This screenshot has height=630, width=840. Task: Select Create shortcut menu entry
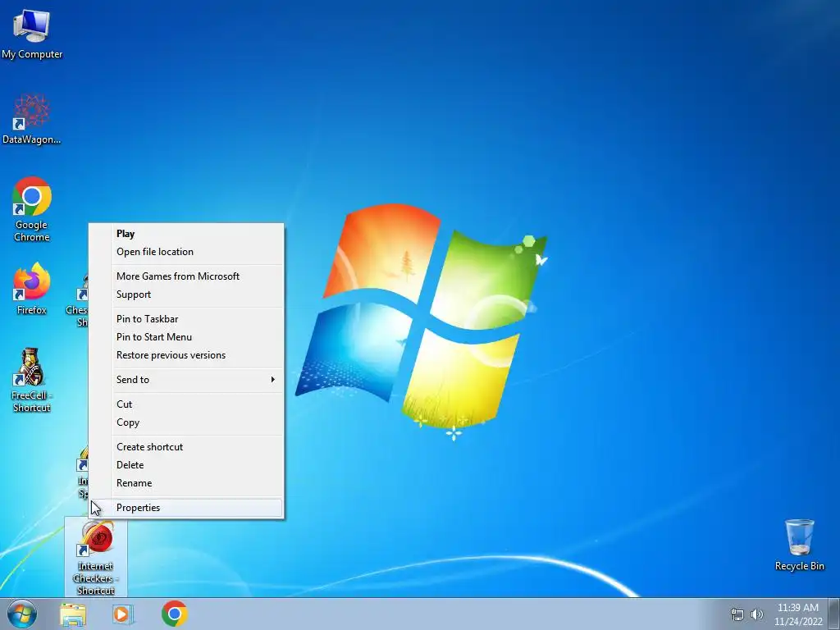186,447
